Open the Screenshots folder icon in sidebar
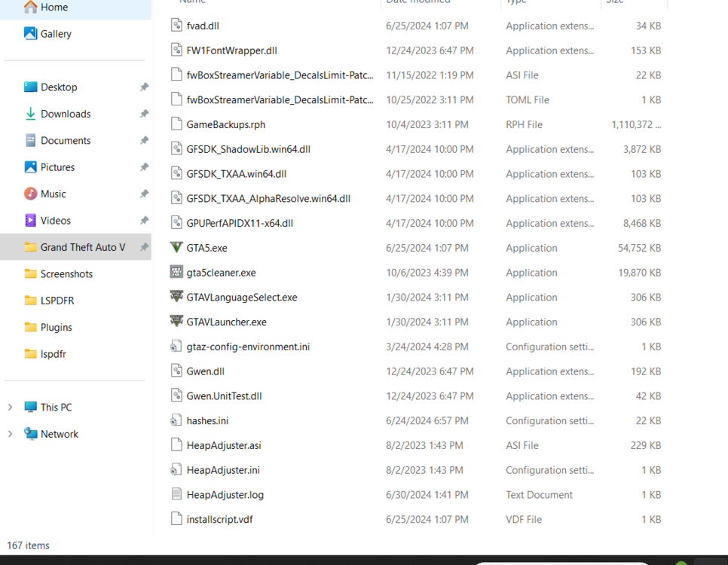728x565 pixels. 31,273
